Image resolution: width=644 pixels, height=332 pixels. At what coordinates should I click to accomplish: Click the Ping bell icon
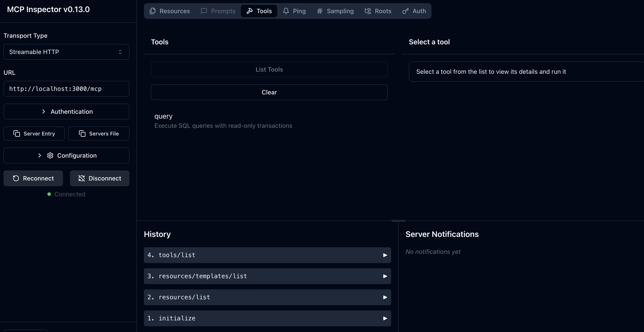coord(286,11)
